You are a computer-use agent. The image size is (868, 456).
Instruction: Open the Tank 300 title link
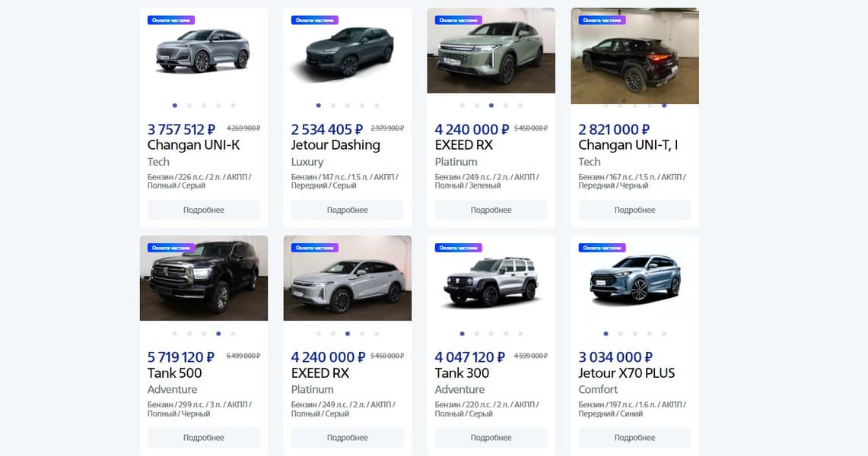point(462,373)
